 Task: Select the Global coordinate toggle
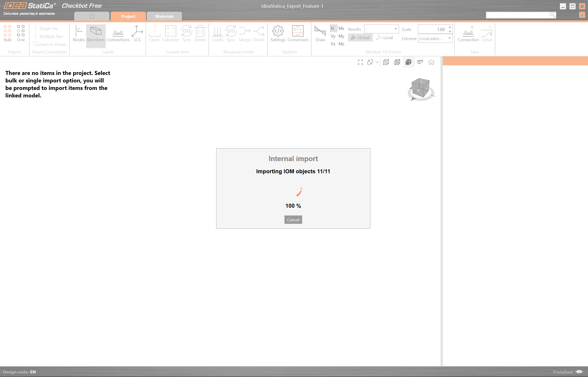point(360,37)
